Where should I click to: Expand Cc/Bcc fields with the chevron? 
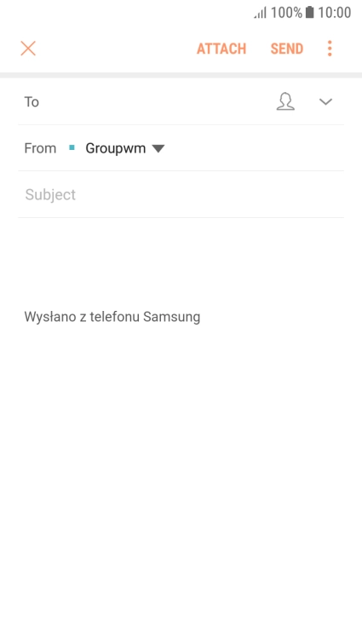pos(325,101)
